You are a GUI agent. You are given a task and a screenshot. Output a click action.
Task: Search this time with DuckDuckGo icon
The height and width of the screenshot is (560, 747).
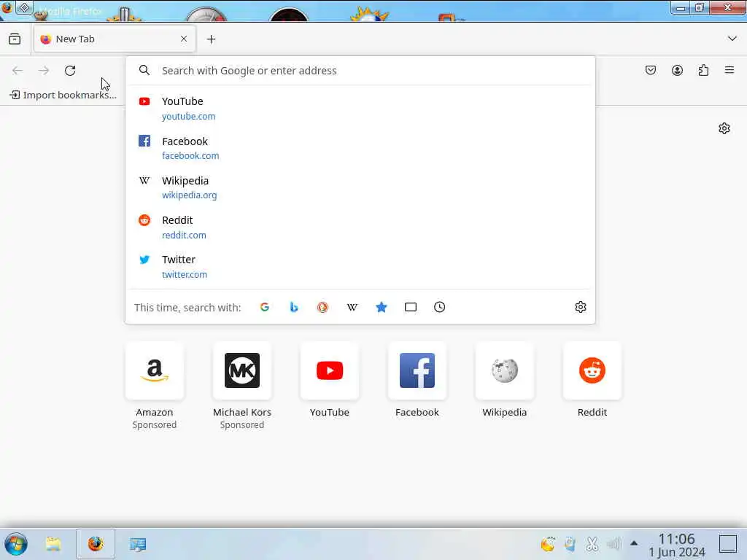pos(323,307)
